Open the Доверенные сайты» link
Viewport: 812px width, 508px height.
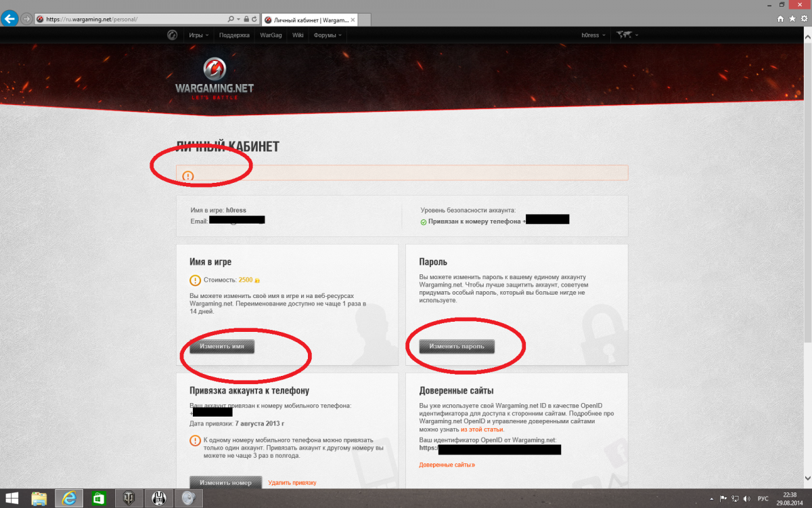click(447, 465)
